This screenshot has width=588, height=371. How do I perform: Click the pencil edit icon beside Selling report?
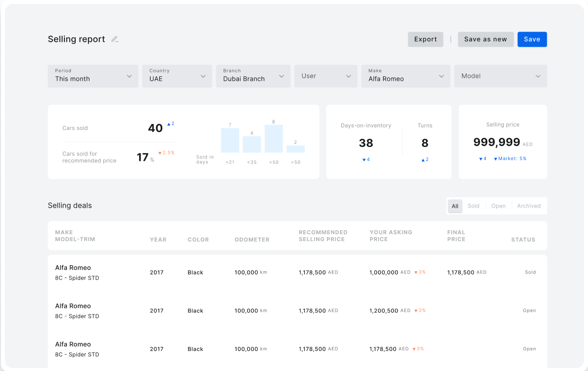[x=115, y=39]
